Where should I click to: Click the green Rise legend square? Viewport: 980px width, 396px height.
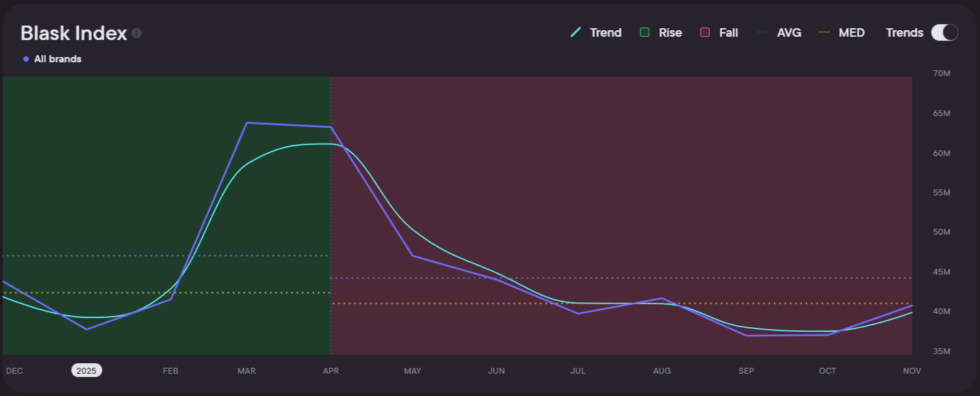tap(645, 33)
